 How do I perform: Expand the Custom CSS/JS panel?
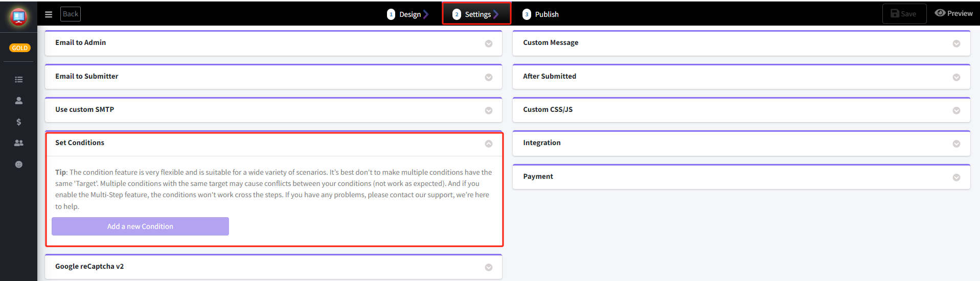point(956,110)
